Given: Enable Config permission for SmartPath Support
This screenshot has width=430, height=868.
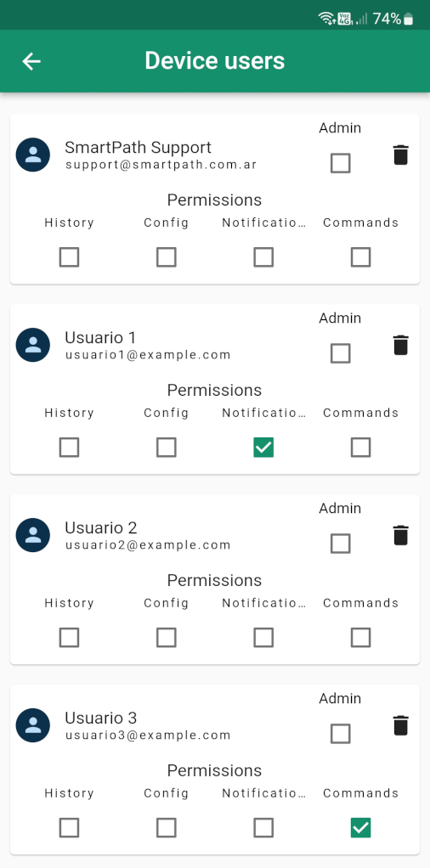Looking at the screenshot, I should pos(167,257).
